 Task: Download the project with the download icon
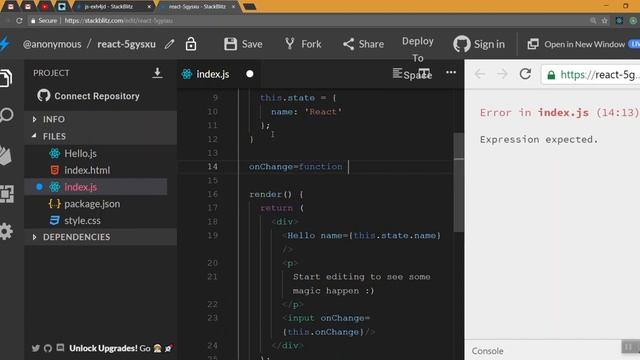click(157, 73)
